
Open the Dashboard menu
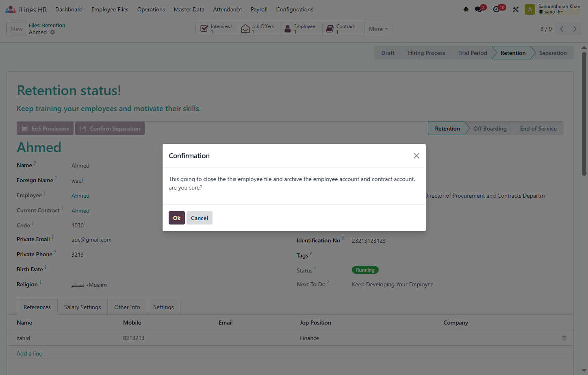point(69,9)
